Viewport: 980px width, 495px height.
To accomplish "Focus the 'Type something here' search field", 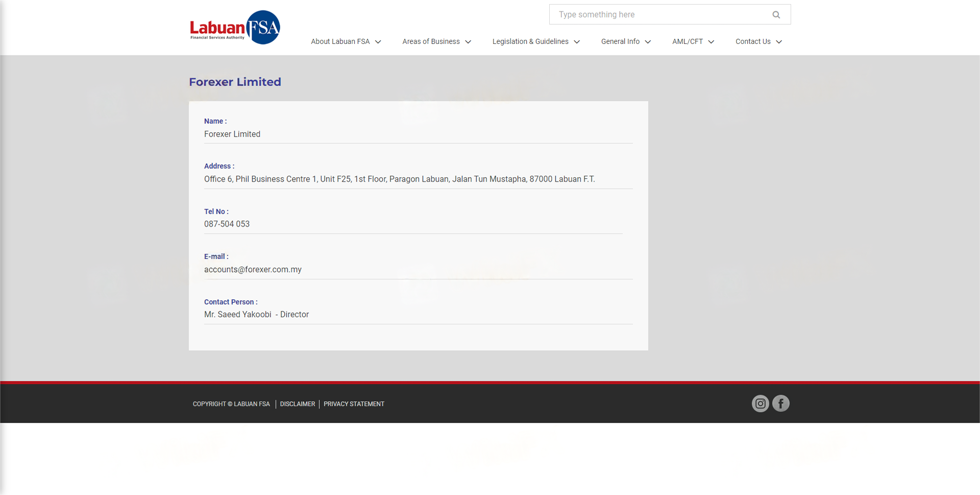I will pyautogui.click(x=670, y=14).
